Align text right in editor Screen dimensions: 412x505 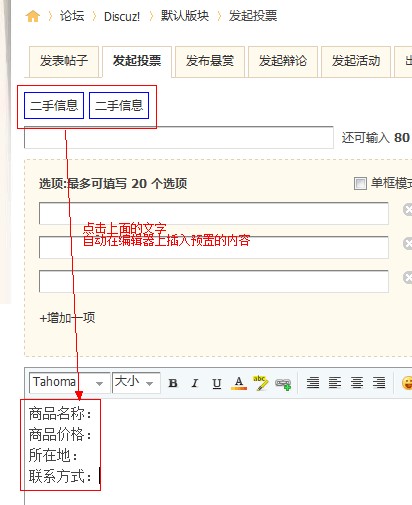click(x=379, y=382)
